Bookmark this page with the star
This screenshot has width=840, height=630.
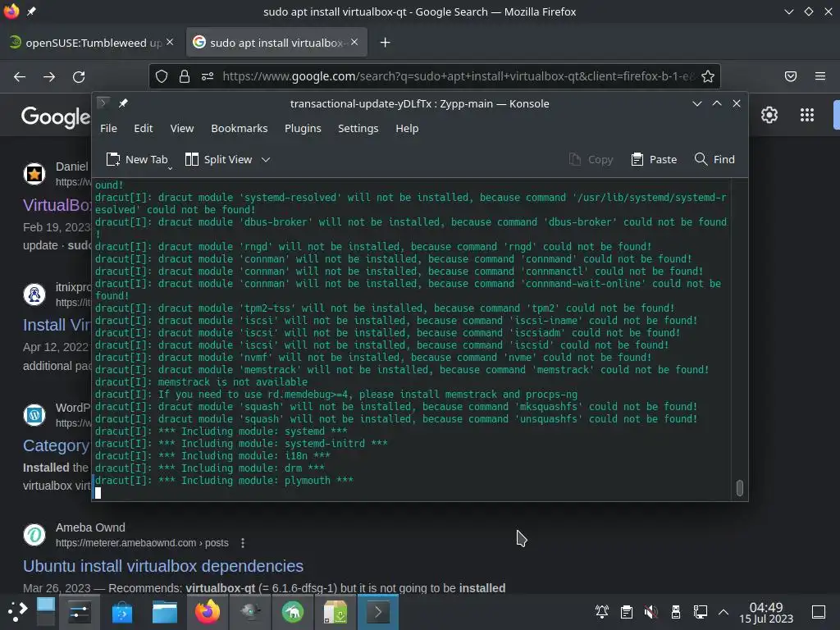point(708,76)
